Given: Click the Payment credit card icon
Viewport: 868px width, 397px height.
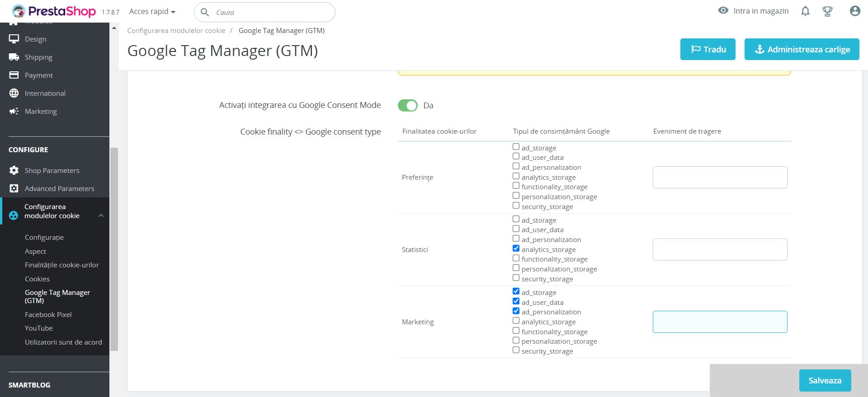Looking at the screenshot, I should [14, 75].
